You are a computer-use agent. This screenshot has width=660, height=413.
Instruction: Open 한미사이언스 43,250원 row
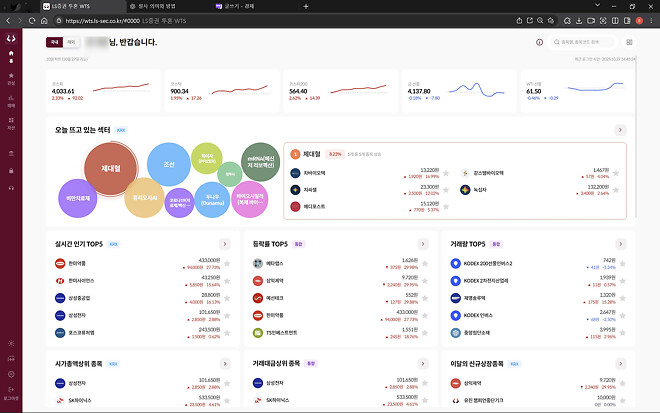143,281
